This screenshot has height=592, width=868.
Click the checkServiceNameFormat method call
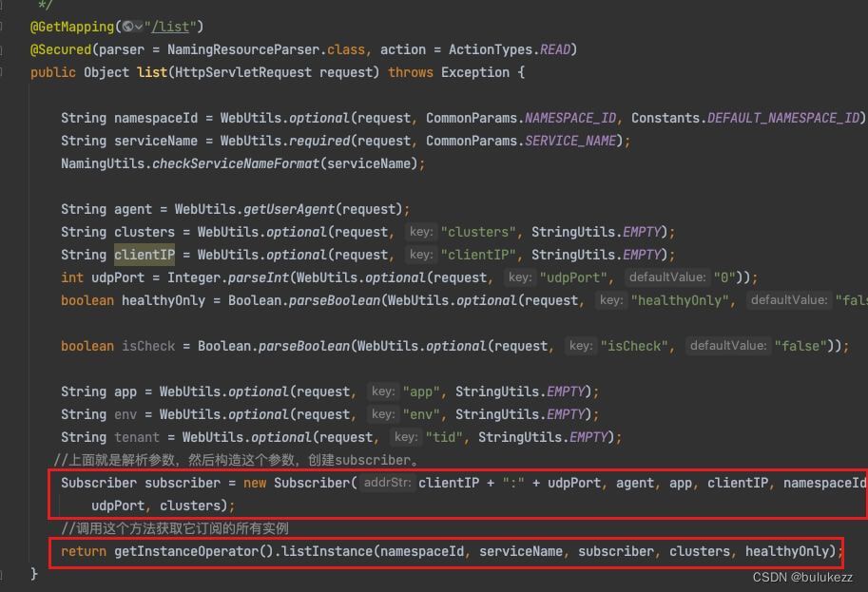coord(236,163)
